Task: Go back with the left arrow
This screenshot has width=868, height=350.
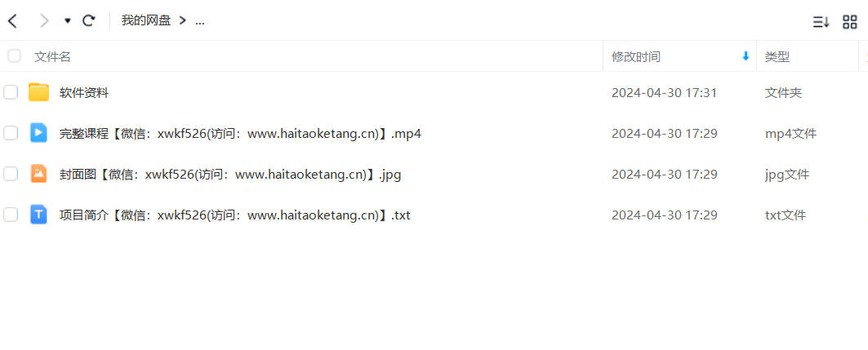Action: point(12,21)
